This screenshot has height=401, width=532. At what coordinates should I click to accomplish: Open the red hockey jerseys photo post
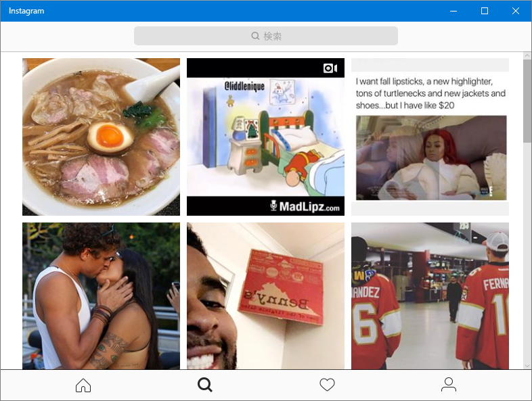pyautogui.click(x=430, y=296)
